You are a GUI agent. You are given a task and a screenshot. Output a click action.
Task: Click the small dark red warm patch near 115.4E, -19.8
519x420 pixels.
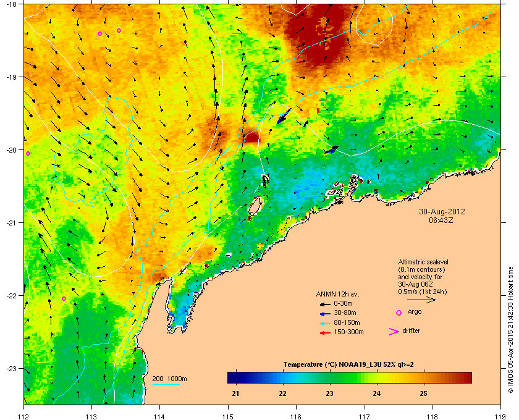pyautogui.click(x=252, y=136)
